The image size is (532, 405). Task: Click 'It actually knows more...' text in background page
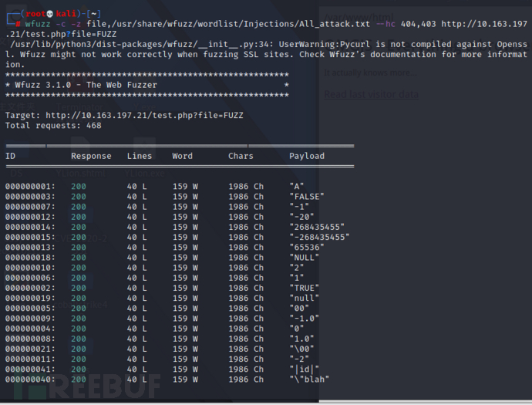pos(370,73)
